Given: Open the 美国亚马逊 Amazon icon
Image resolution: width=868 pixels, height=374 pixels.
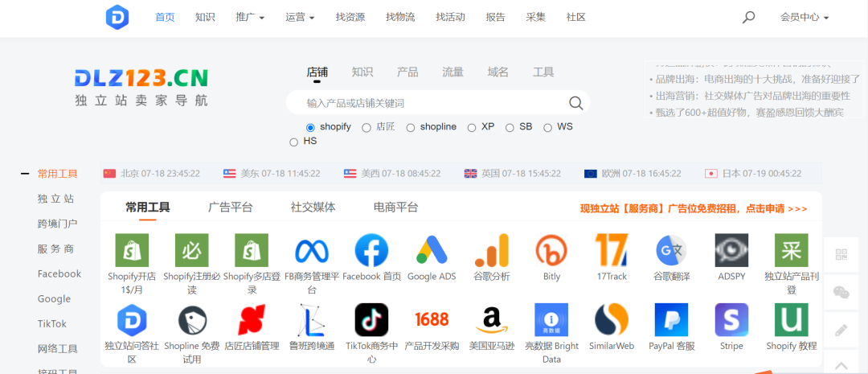Looking at the screenshot, I should [x=492, y=319].
